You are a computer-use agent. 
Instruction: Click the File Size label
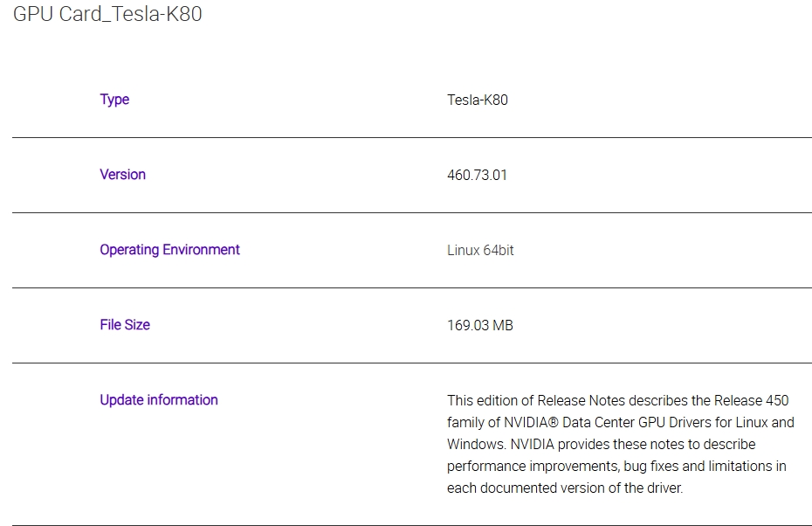[125, 325]
